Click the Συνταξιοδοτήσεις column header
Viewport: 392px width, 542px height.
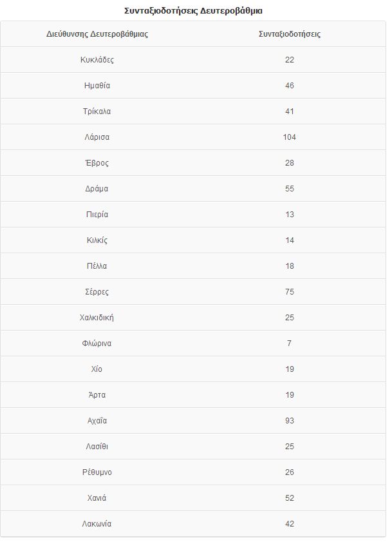coord(289,34)
